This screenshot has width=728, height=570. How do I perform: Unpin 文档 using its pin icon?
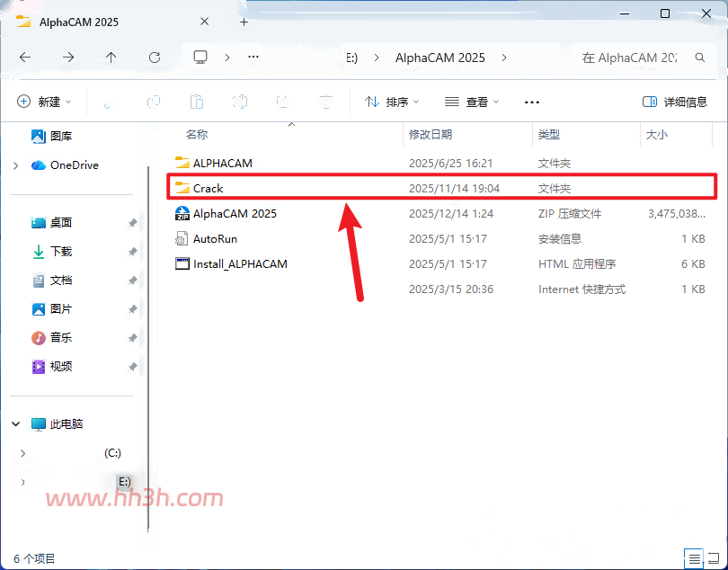tap(132, 281)
